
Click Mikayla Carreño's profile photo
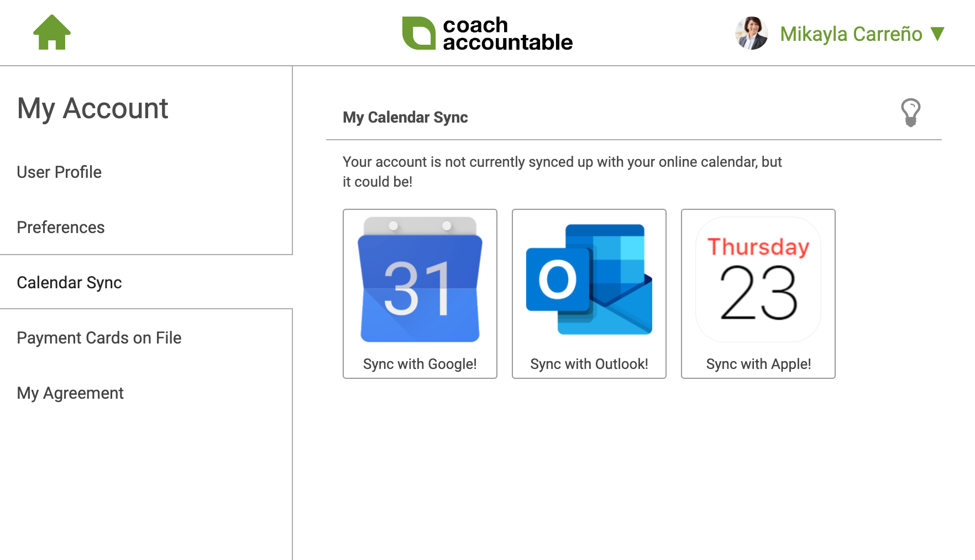[x=752, y=33]
